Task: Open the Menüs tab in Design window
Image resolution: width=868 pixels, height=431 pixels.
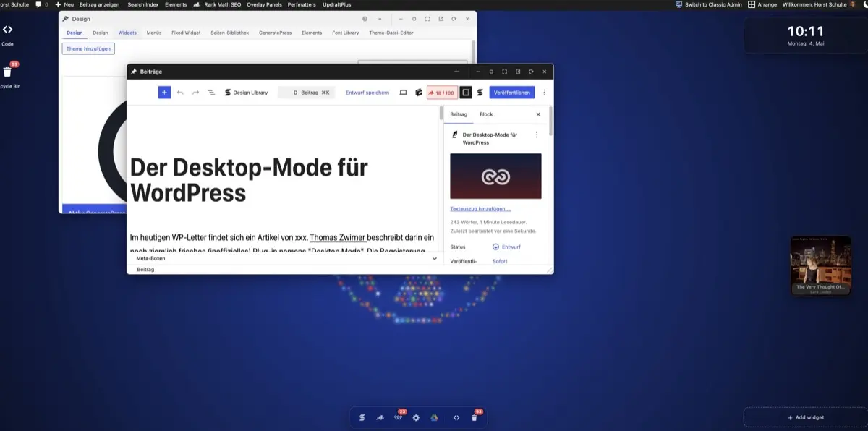Action: tap(154, 33)
